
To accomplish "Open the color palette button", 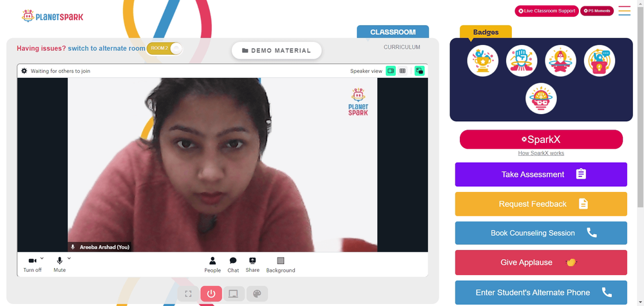I will click(257, 294).
